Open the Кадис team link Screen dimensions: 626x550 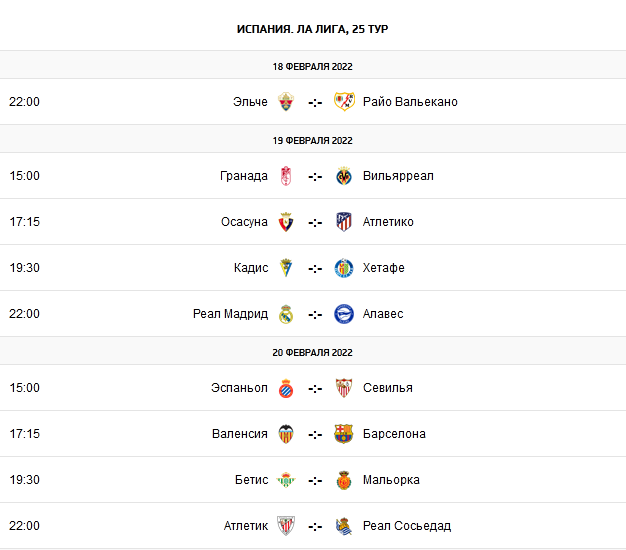pos(250,268)
